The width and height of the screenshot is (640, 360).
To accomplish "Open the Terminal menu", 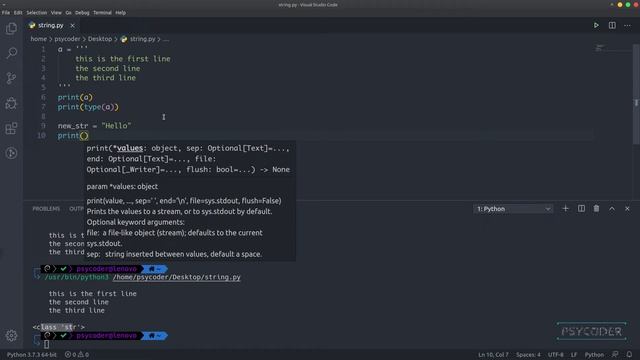I will [x=102, y=13].
